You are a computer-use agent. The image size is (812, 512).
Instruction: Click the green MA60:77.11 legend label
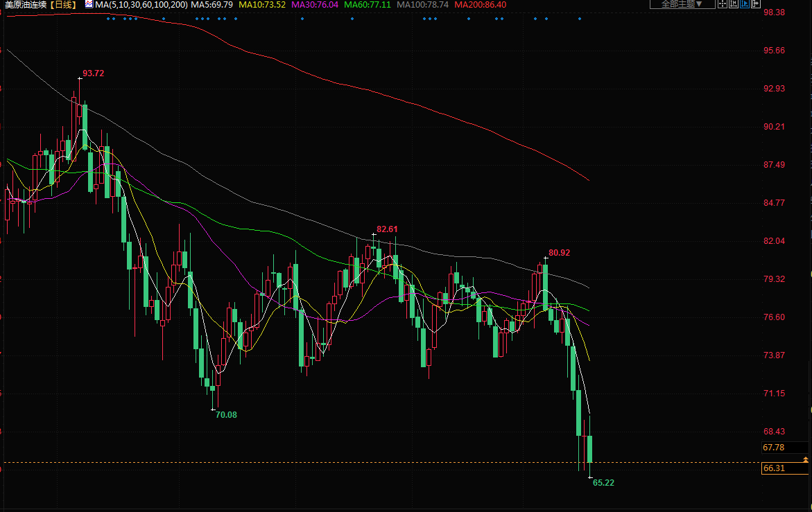pyautogui.click(x=368, y=4)
